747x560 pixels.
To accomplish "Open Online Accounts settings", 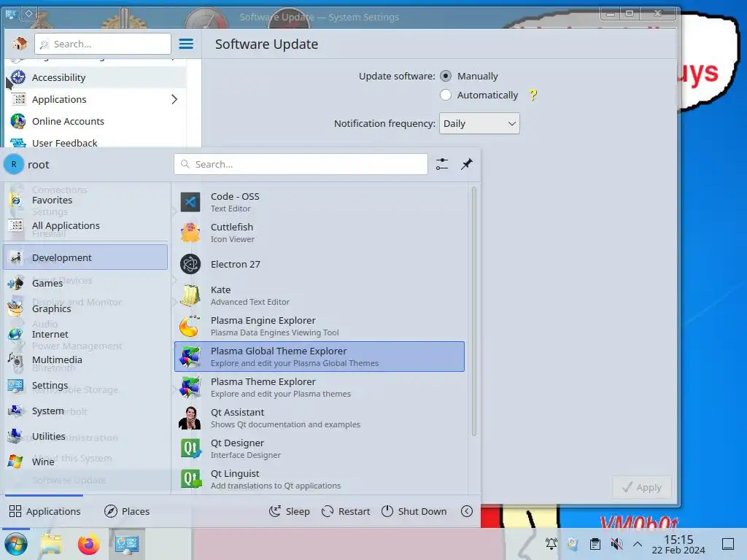I will point(96,121).
